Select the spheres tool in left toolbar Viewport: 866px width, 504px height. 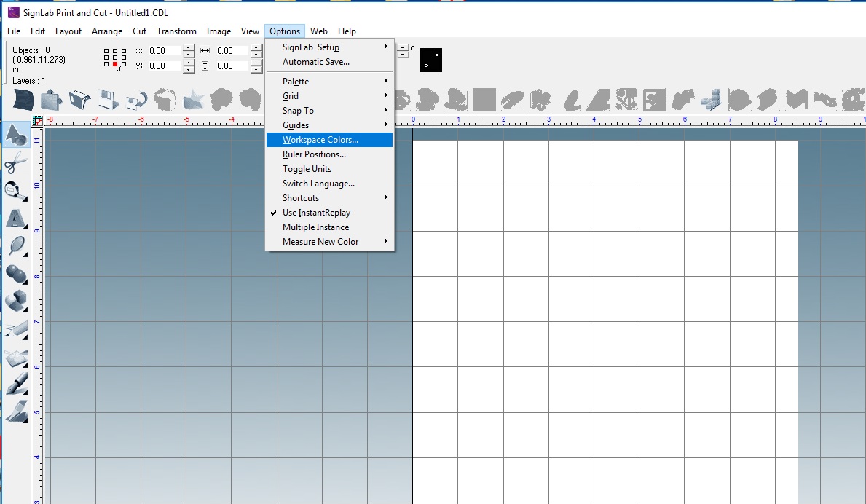16,274
